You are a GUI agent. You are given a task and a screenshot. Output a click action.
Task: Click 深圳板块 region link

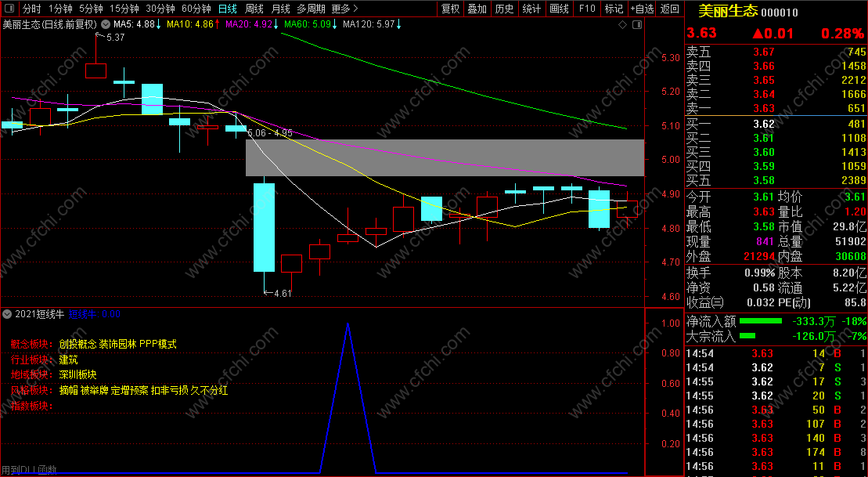[78, 375]
